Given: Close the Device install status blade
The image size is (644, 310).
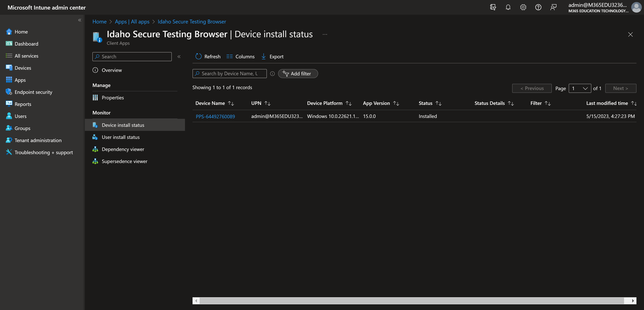Looking at the screenshot, I should click(630, 35).
